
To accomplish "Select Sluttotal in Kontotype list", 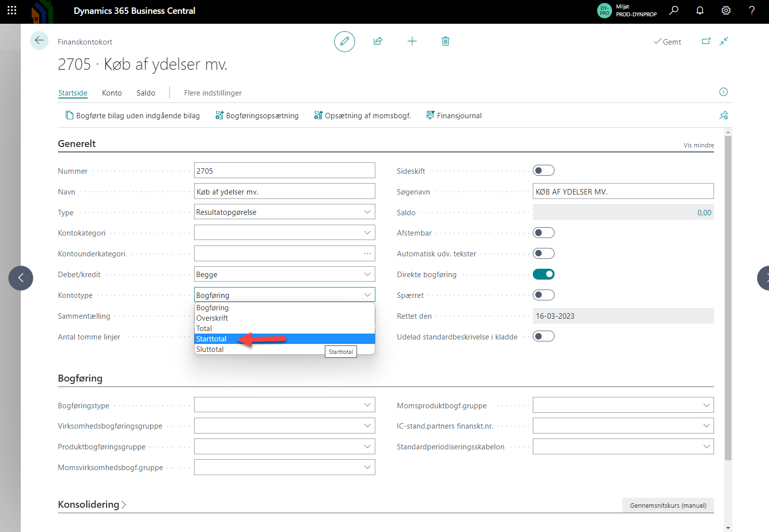I will point(285,349).
